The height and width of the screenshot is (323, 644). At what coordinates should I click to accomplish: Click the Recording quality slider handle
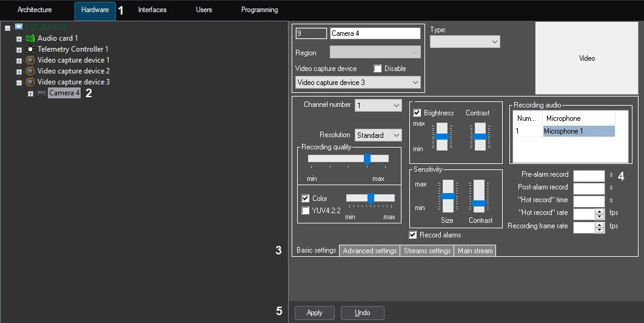[x=367, y=158]
